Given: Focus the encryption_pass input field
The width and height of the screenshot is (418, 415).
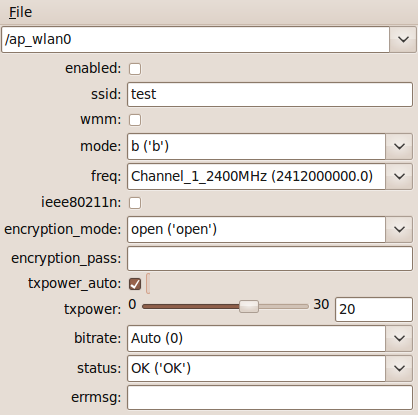Looking at the screenshot, I should pos(270,259).
